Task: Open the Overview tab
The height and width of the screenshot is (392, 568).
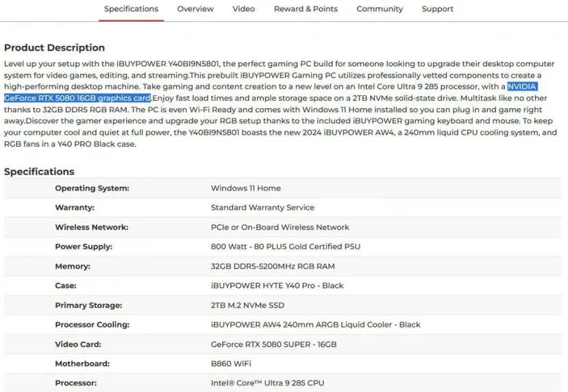Action: point(195,9)
